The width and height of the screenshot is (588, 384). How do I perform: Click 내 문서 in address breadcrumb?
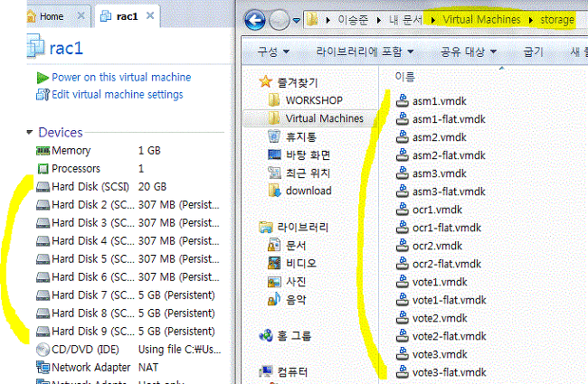click(405, 20)
